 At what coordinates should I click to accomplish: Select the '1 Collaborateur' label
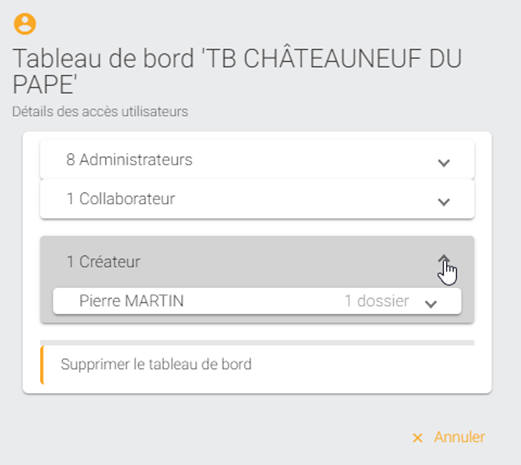121,199
